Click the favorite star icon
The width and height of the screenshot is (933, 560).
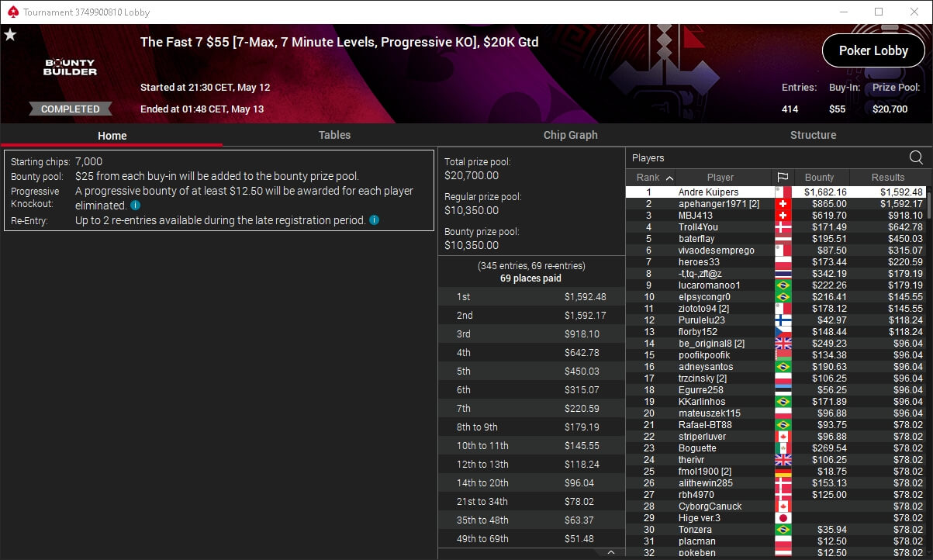click(x=10, y=35)
